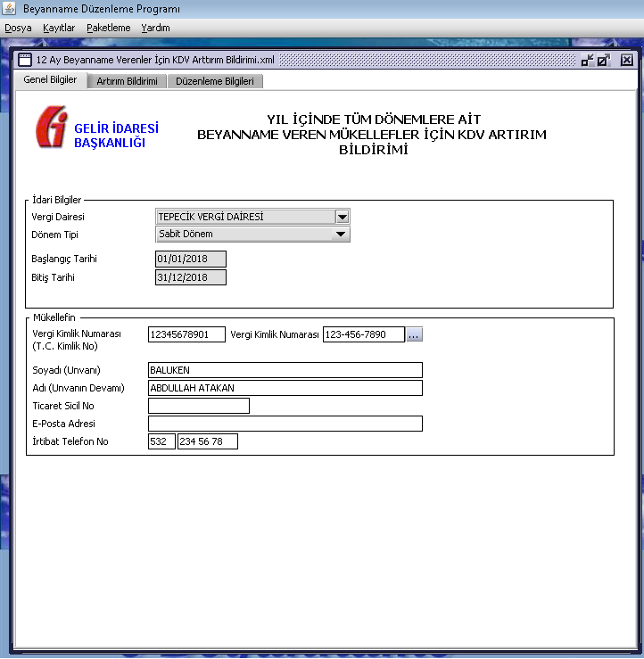Image resolution: width=644 pixels, height=659 pixels.
Task: Click the İrtibat Telefon No label
Action: (70, 441)
